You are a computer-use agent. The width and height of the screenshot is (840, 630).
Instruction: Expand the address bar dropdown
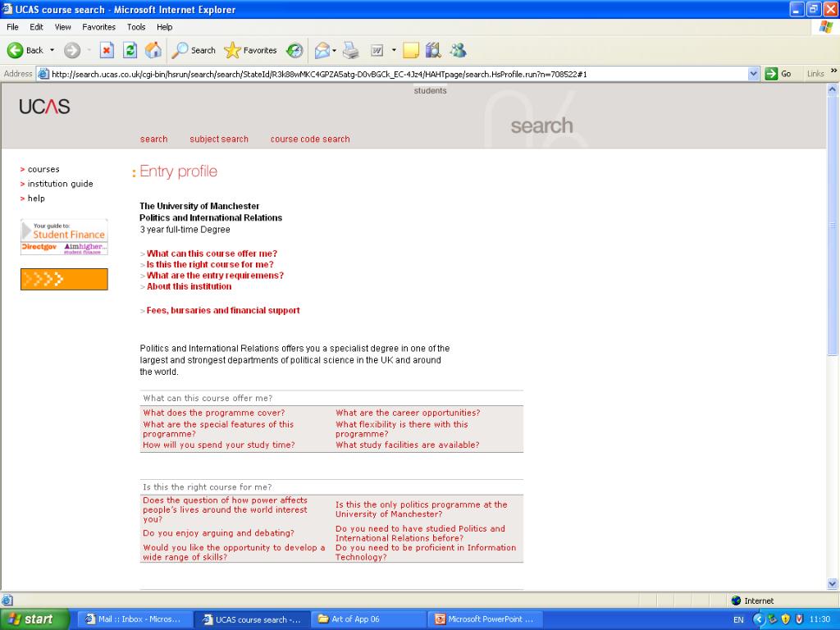click(x=753, y=74)
